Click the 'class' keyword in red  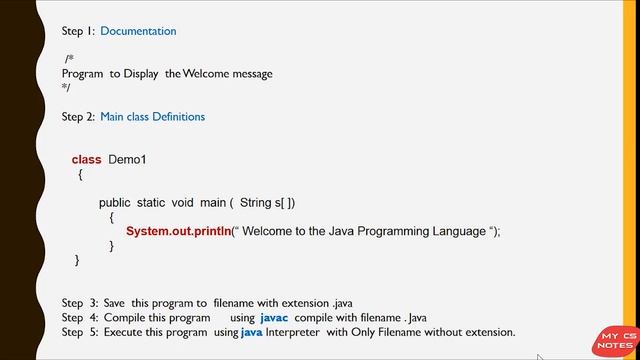click(87, 160)
